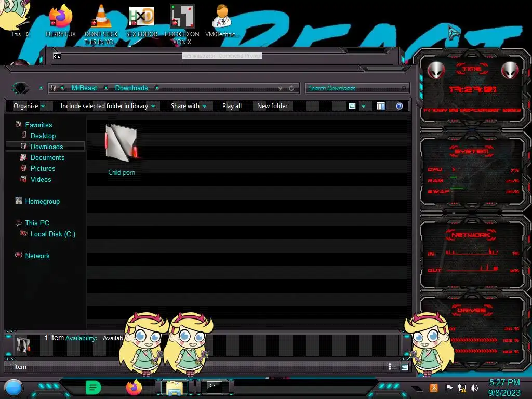Open Pictures in the navigation pane

click(43, 168)
